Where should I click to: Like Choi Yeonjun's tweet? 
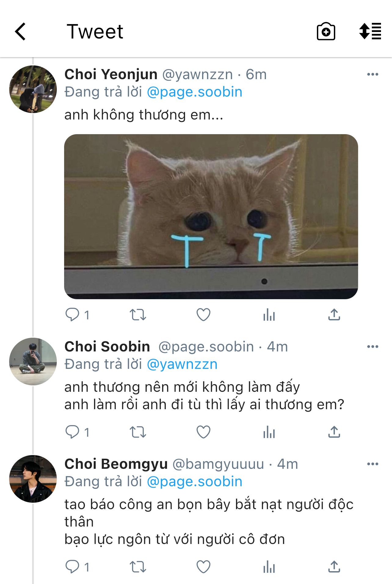tap(203, 314)
